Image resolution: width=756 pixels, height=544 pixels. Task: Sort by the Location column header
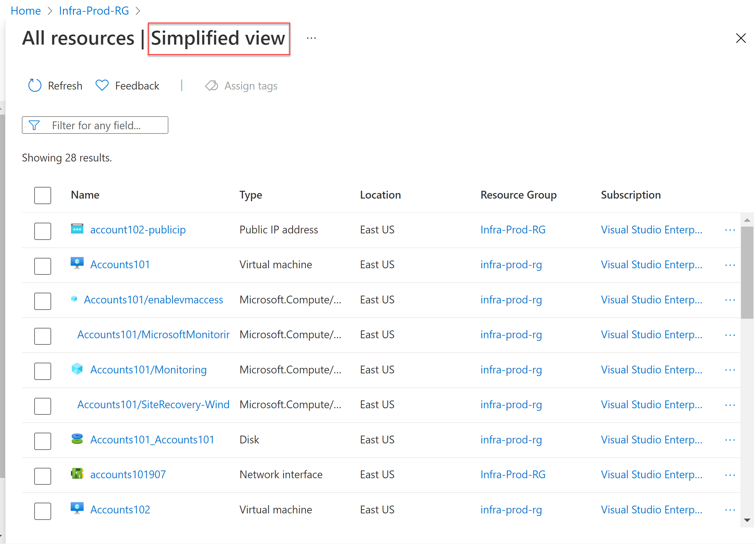pyautogui.click(x=380, y=195)
